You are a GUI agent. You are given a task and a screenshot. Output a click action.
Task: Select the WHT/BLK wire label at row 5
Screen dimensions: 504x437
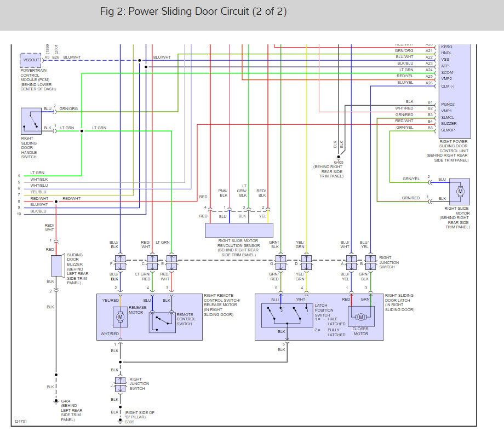(39, 179)
